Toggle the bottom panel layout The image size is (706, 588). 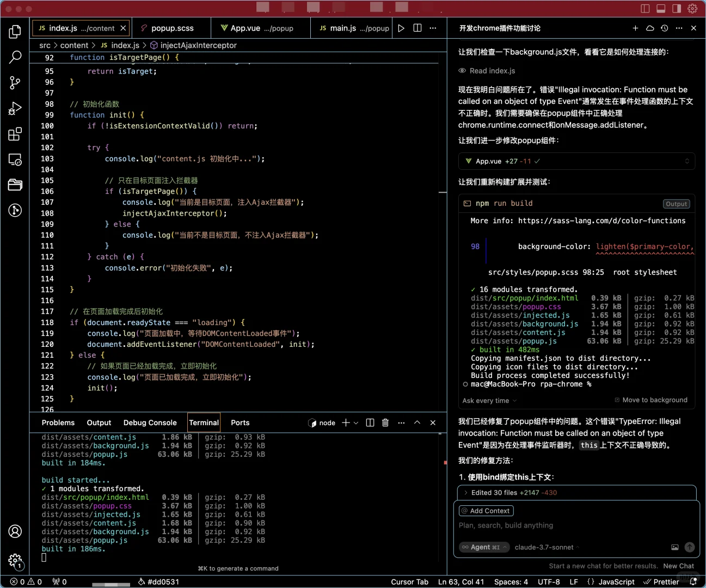coord(661,9)
